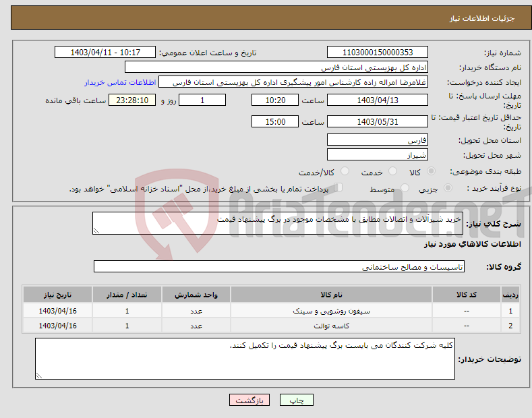Viewport: 532px width, 418px height.
Task: Click the ایجاد کننده درخواست field
Action: click(x=293, y=82)
